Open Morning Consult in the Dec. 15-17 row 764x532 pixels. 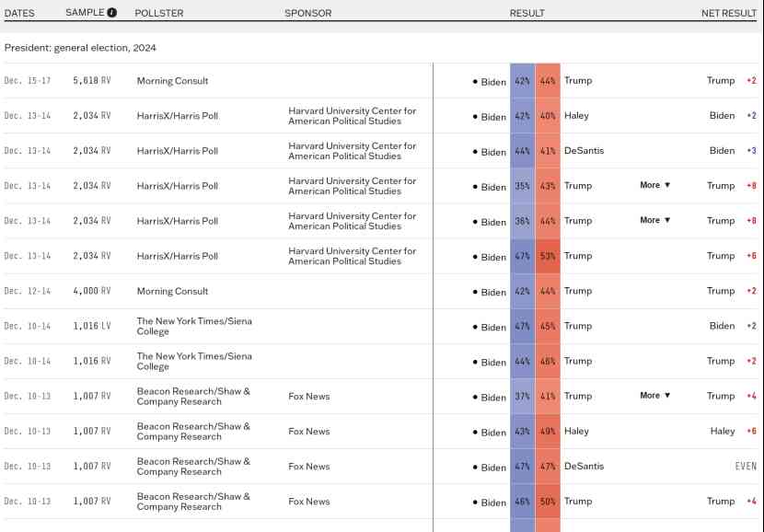[x=172, y=81]
